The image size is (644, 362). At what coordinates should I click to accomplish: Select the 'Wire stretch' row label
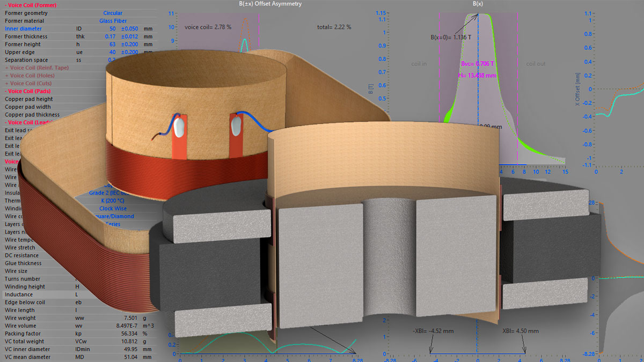click(20, 248)
